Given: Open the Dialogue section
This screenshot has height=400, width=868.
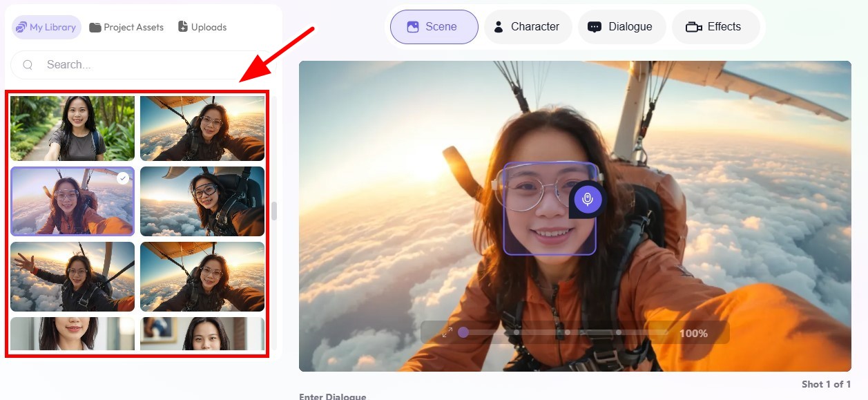Looking at the screenshot, I should (x=621, y=27).
